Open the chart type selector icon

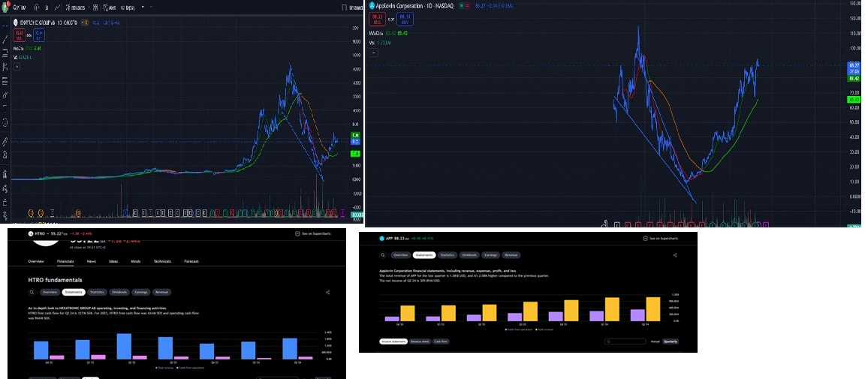click(58, 8)
